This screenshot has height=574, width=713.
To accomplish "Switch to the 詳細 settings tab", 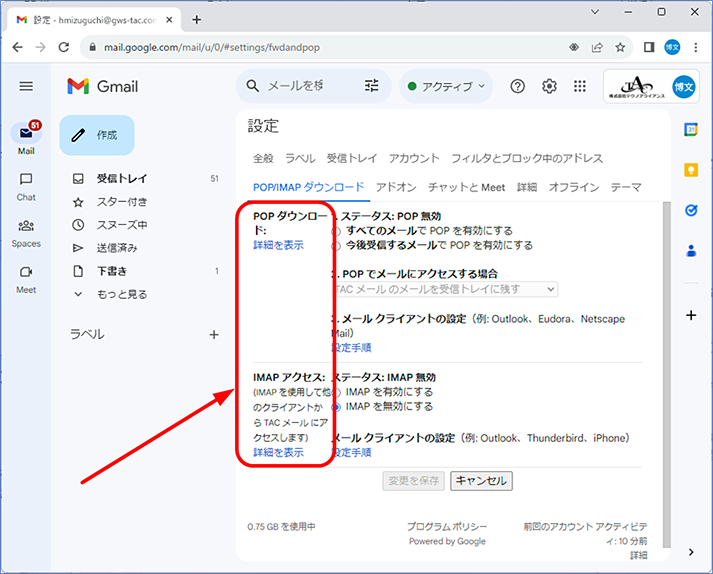I will point(527,187).
